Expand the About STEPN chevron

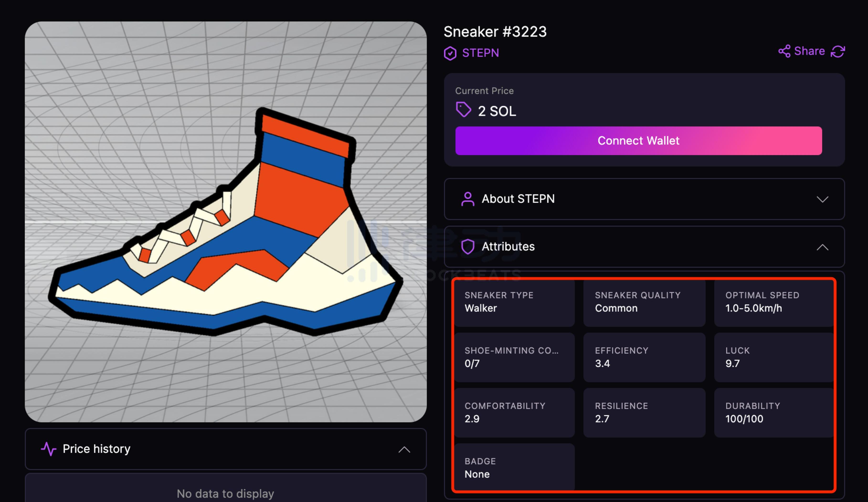pyautogui.click(x=822, y=199)
